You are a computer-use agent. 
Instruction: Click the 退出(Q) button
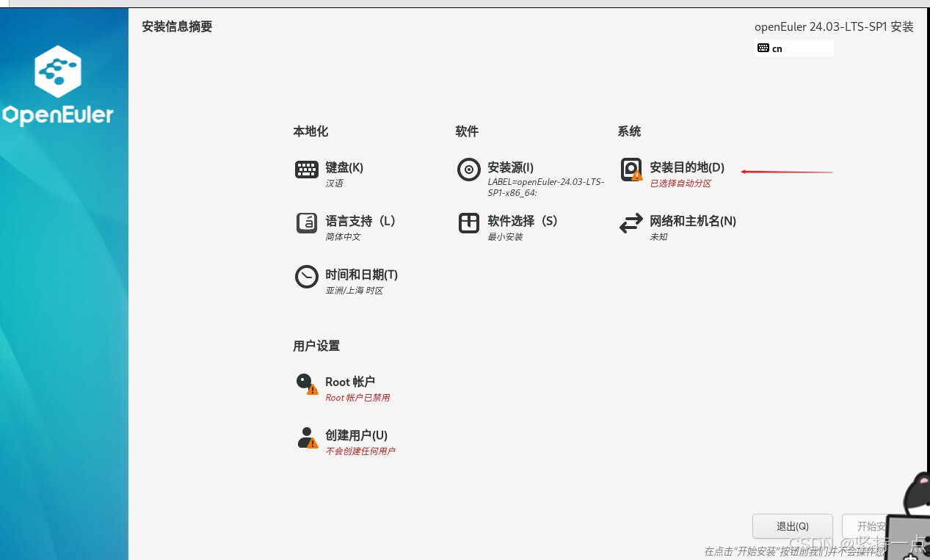click(x=793, y=526)
